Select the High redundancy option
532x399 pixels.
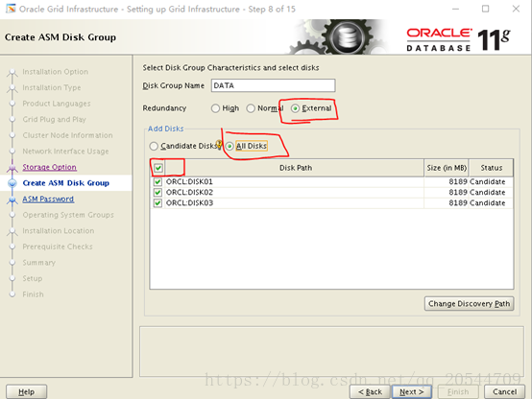tap(215, 108)
